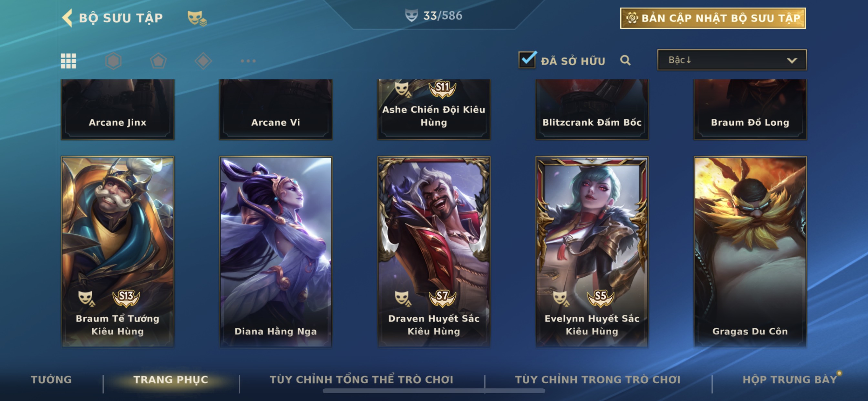
Task: Click Bản Cập Nhật Bộ Sưu Tập button
Action: 713,18
